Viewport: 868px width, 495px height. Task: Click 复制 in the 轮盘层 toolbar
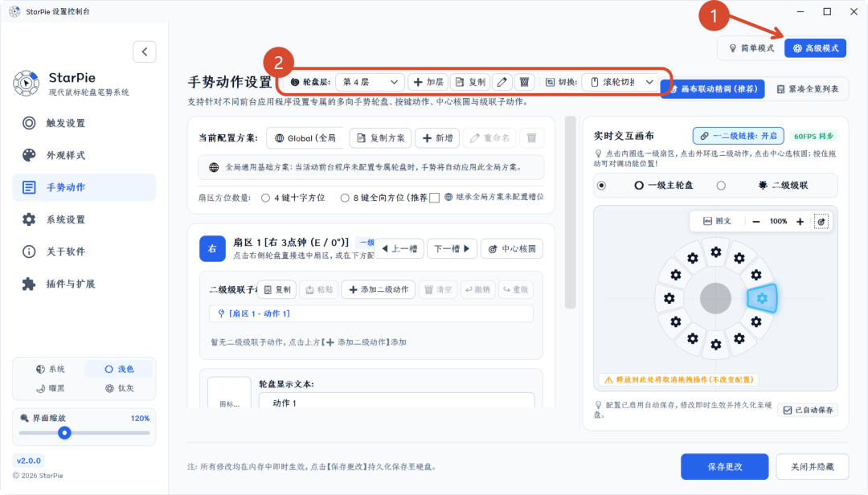click(x=470, y=82)
